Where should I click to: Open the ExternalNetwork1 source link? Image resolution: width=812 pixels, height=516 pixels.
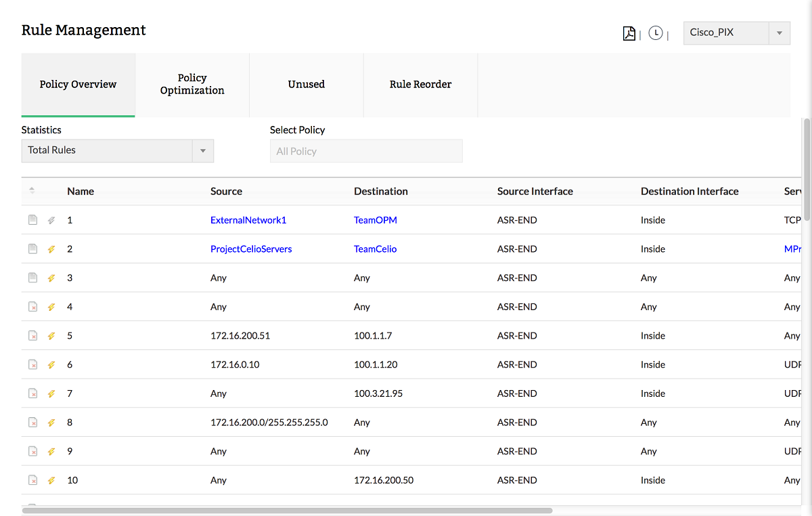click(x=248, y=219)
